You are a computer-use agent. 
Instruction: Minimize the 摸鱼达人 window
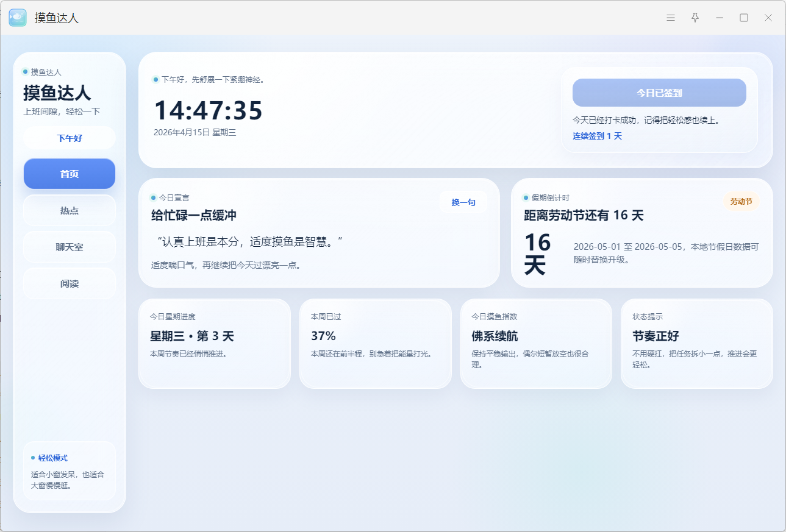click(720, 18)
